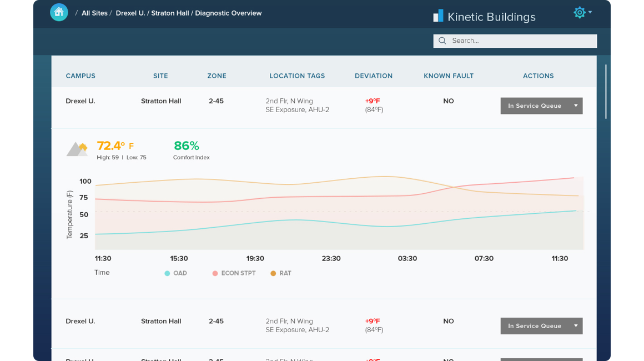Click 23:30 time axis label
This screenshot has height=361, width=644.
[x=331, y=258]
